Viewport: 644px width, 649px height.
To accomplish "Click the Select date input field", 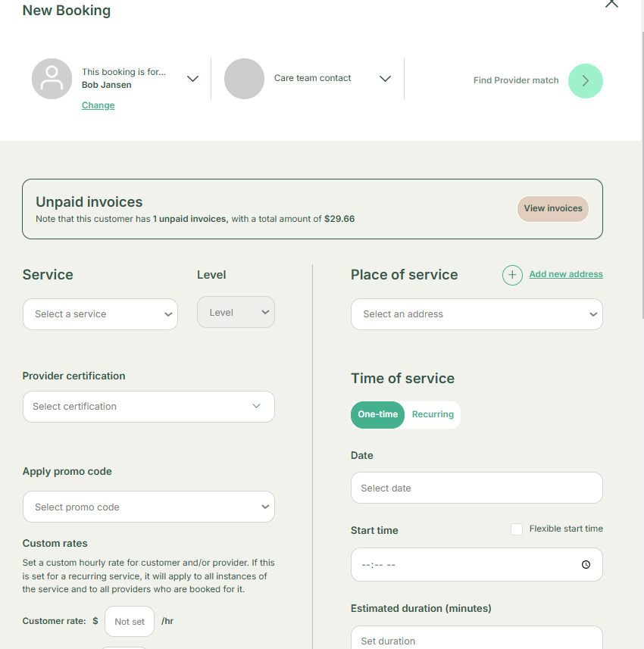I will point(477,488).
